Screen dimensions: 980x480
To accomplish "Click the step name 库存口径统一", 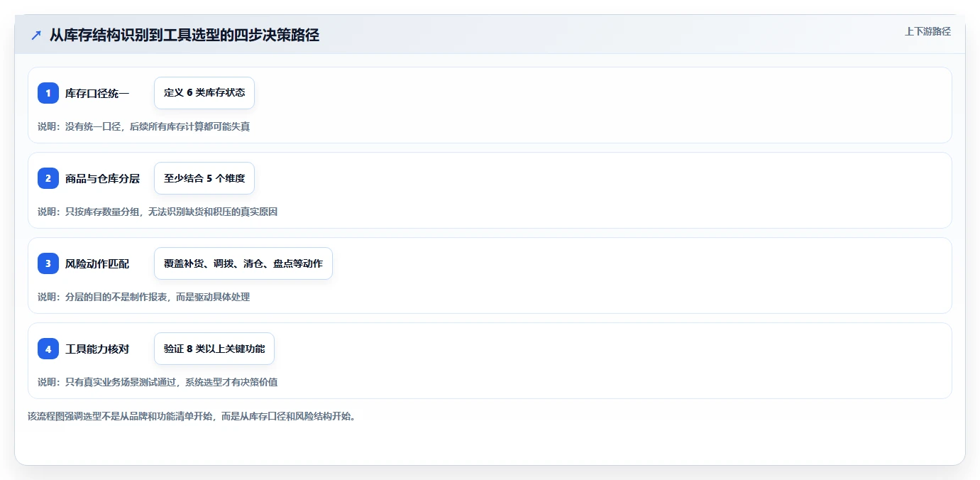I will click(x=97, y=93).
